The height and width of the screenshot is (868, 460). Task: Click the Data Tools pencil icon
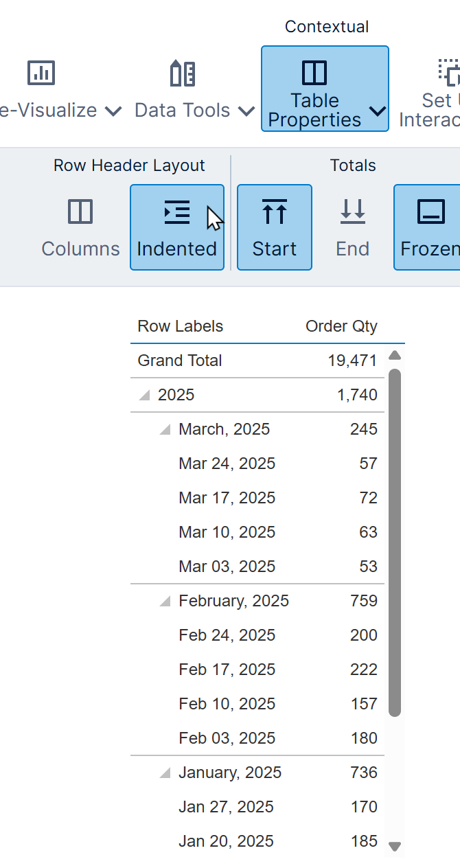click(x=182, y=73)
